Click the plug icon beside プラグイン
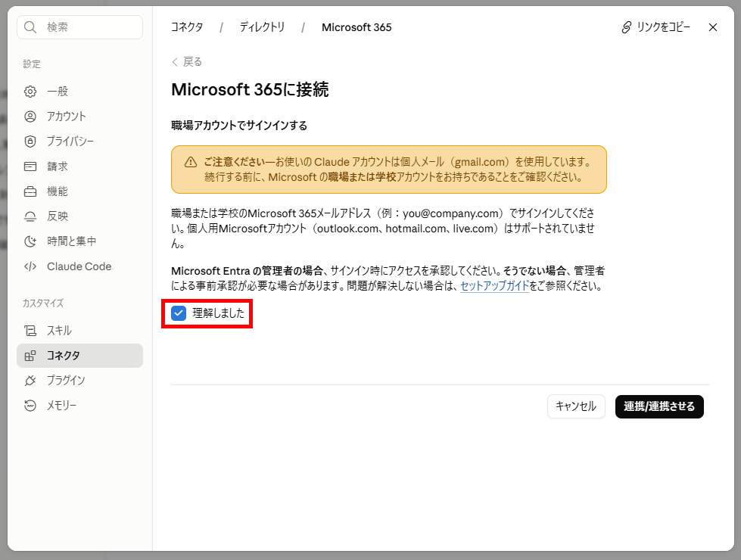The image size is (741, 560). point(30,381)
